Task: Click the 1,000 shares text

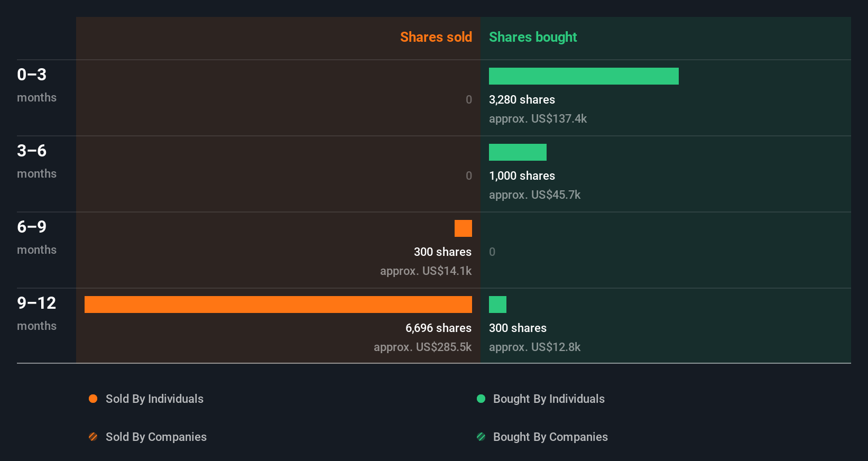Action: 522,176
